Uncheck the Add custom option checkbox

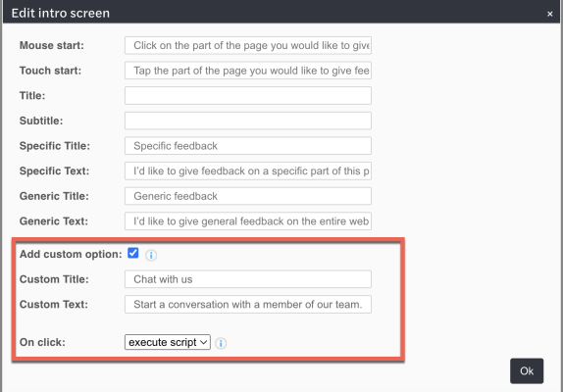click(x=132, y=253)
